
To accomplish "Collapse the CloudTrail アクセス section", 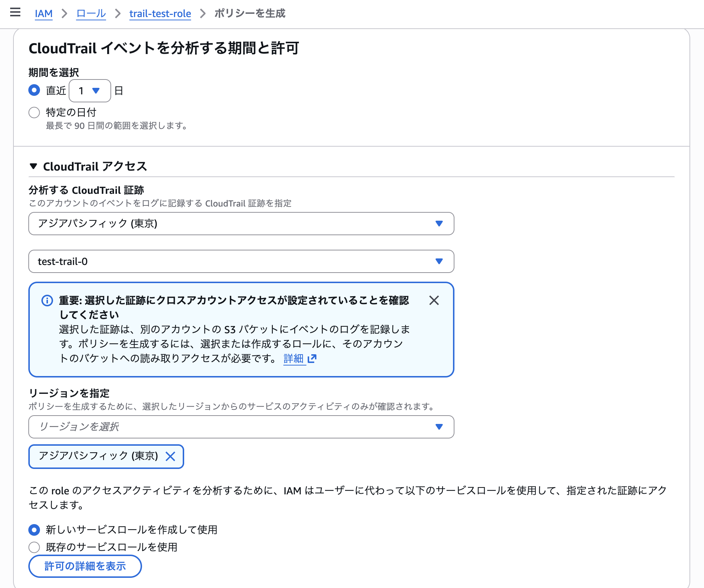I will (x=33, y=166).
